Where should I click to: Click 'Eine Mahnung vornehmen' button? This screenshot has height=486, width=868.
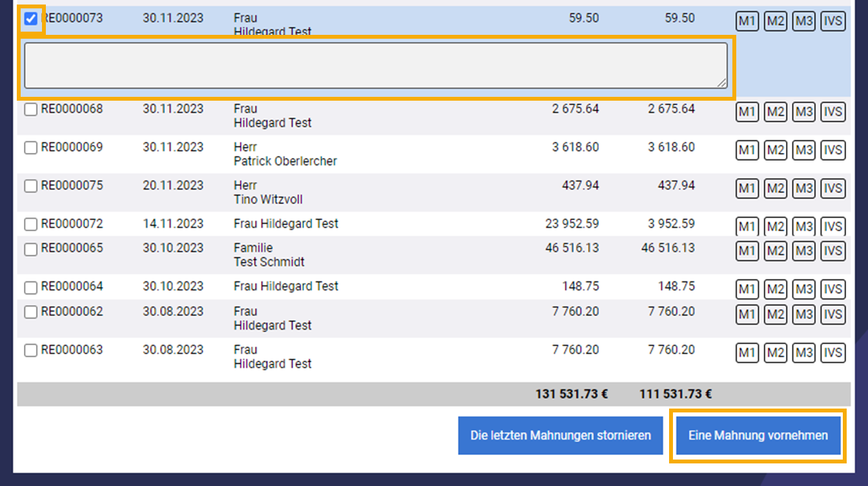coord(758,436)
